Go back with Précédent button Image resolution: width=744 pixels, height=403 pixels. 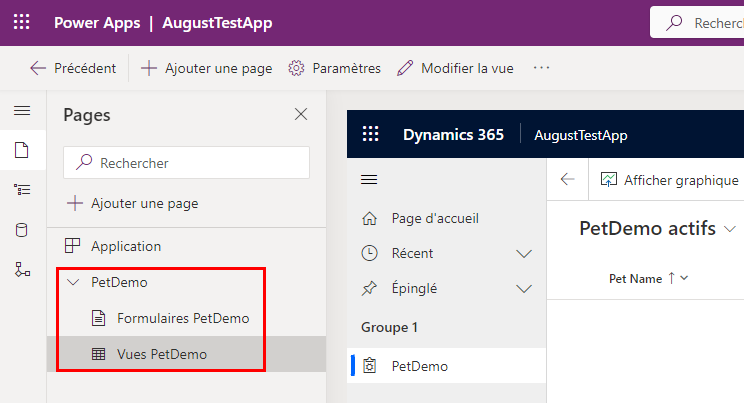[73, 68]
